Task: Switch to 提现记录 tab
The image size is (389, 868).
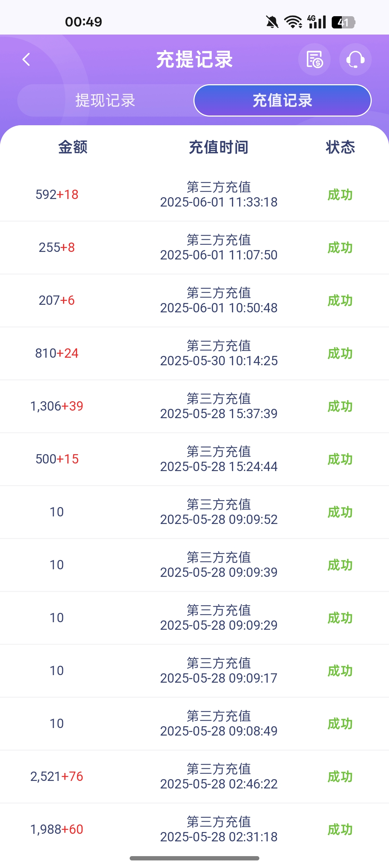Action: click(x=105, y=100)
